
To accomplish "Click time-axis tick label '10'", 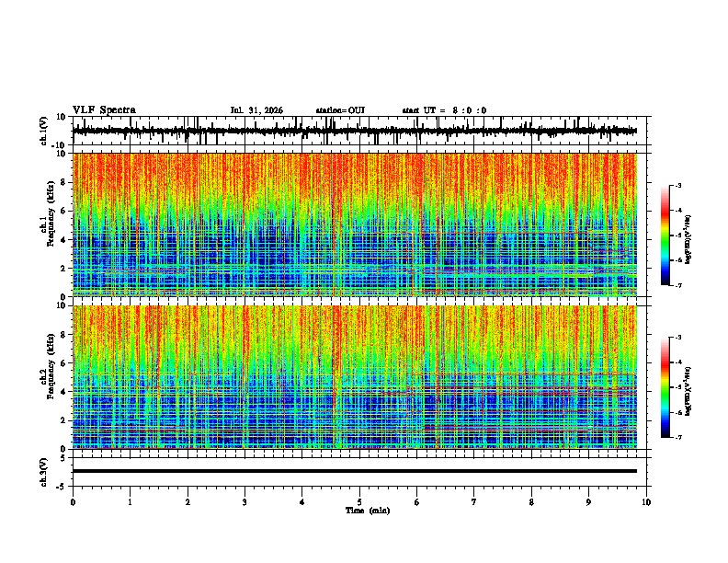I will pos(646,502).
